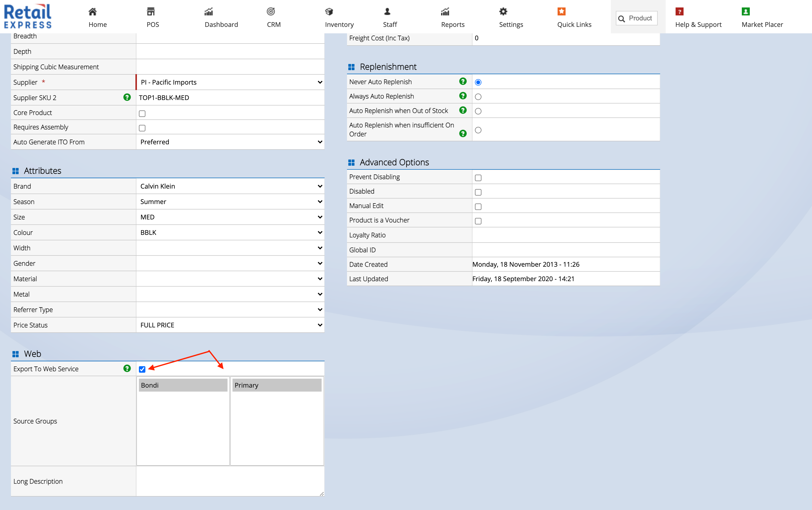Click help icon beside Export To Web Service
Viewport: 812px width, 510px height.
coord(127,368)
